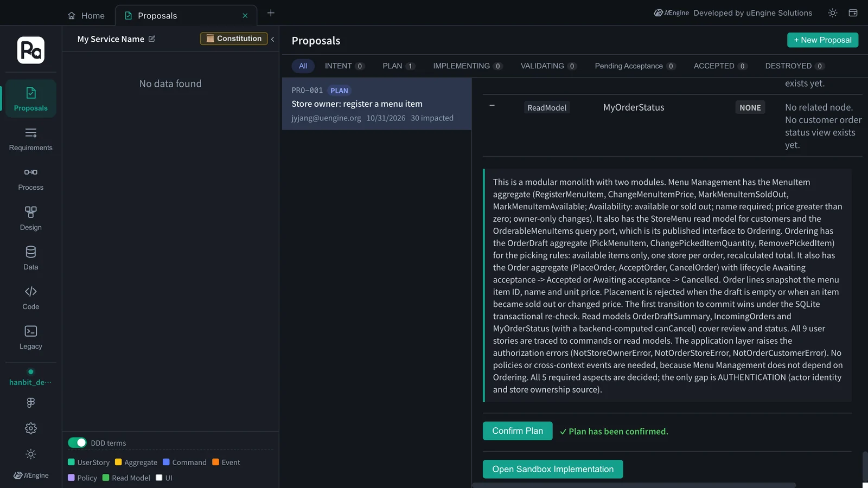Edit the My Service Name label
Image resolution: width=868 pixels, height=488 pixels.
[152, 39]
